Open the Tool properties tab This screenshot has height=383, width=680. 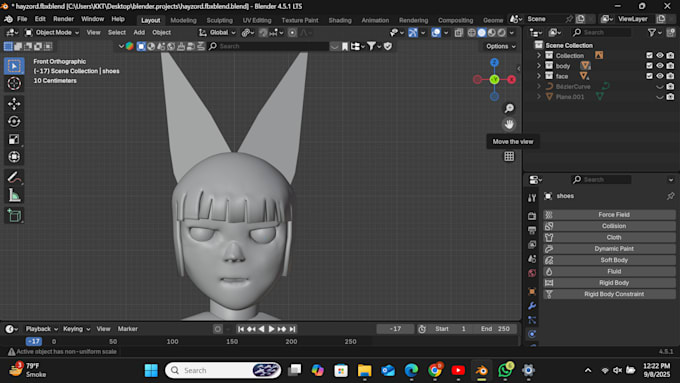pyautogui.click(x=532, y=198)
